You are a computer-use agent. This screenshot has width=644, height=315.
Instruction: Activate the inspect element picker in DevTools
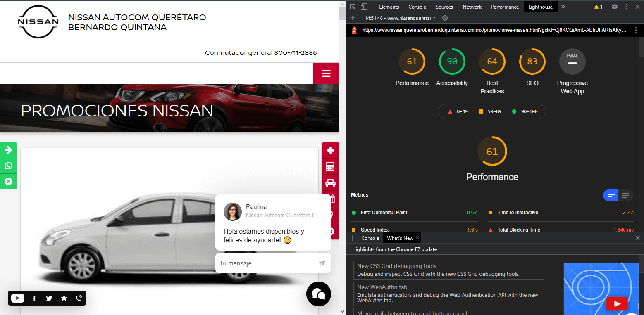click(x=353, y=7)
